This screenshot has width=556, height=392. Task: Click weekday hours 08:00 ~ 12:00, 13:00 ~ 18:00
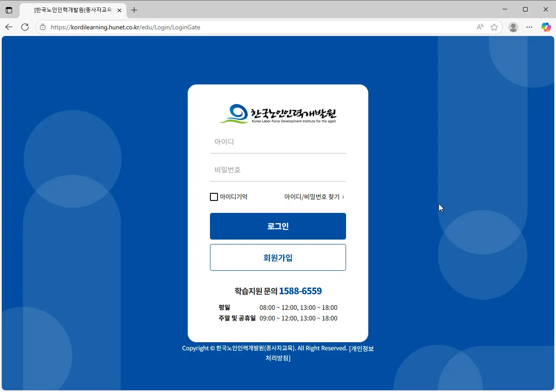298,308
